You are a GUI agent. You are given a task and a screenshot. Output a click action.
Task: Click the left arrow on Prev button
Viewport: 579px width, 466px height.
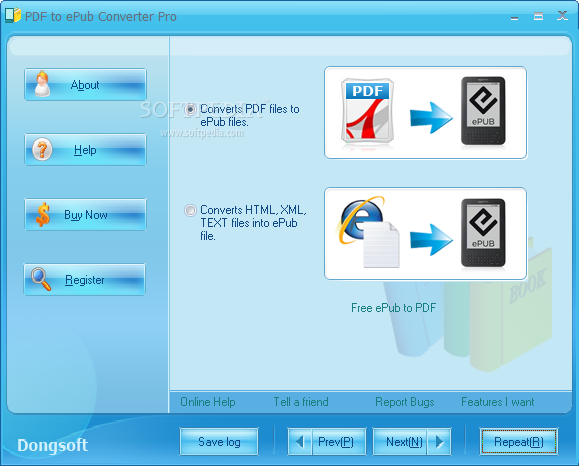[300, 442]
